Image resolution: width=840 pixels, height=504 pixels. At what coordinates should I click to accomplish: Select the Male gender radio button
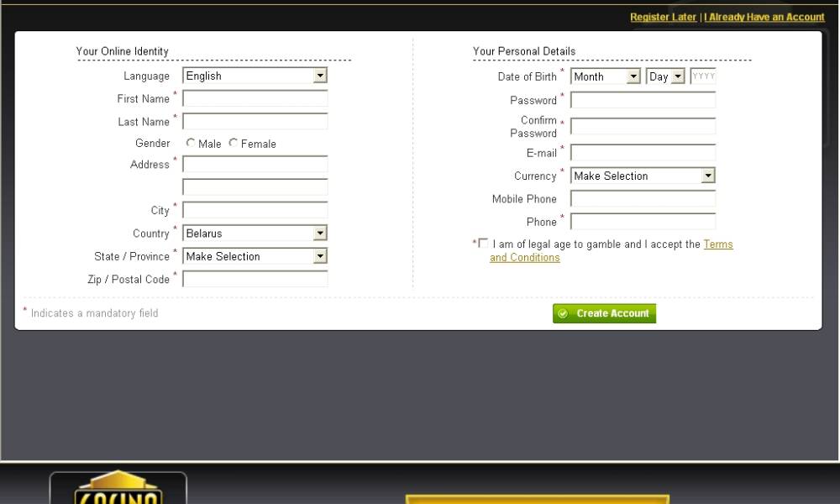pyautogui.click(x=191, y=144)
